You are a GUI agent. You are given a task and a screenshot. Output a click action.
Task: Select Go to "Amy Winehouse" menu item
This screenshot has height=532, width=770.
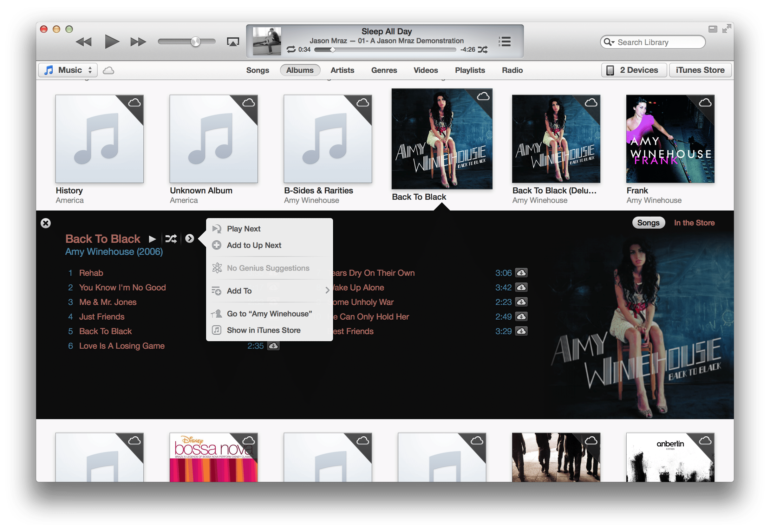click(269, 314)
